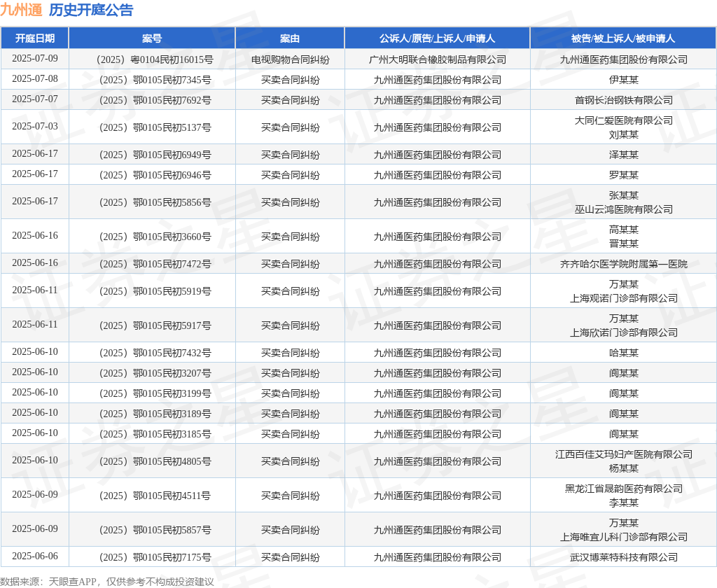The width and height of the screenshot is (717, 588).
Task: Click defendant 张某某
Action: pos(623,195)
